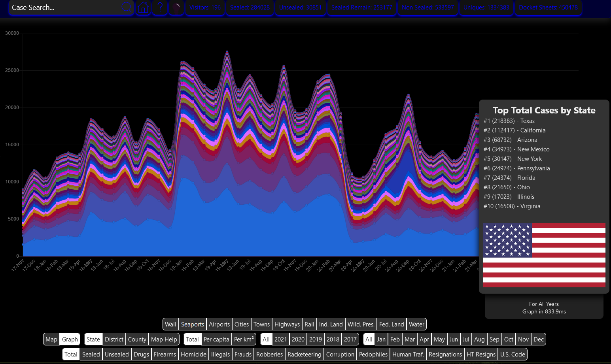
Task: Show Corruption cases
Action: [340, 354]
